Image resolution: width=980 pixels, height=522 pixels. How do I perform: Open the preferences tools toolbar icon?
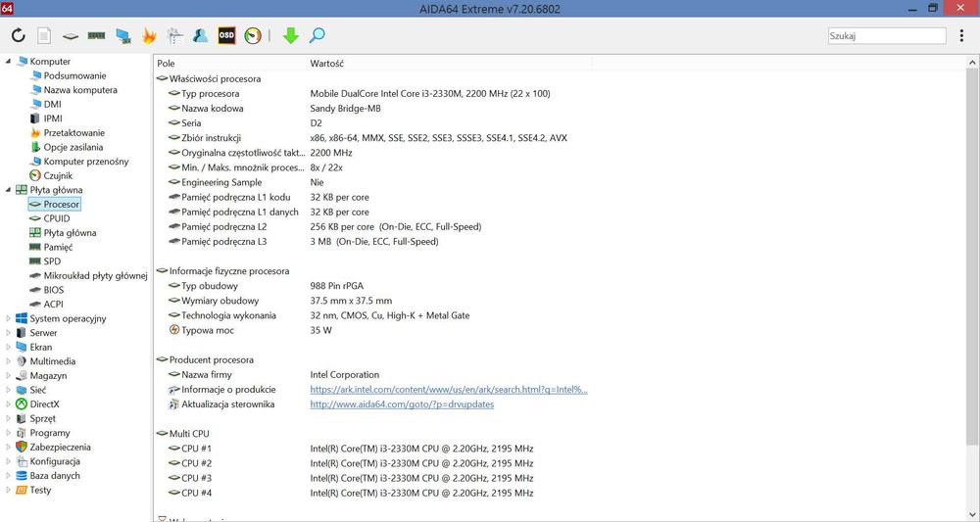point(175,35)
